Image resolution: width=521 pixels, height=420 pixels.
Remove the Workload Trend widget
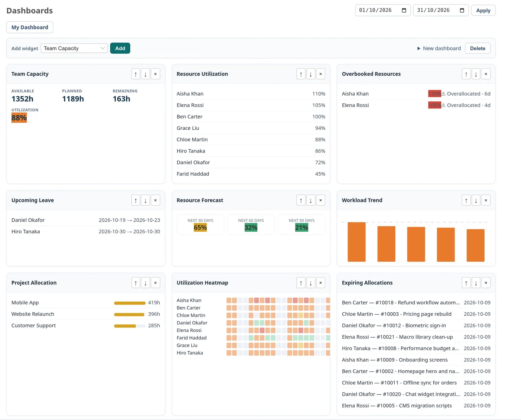pyautogui.click(x=486, y=200)
